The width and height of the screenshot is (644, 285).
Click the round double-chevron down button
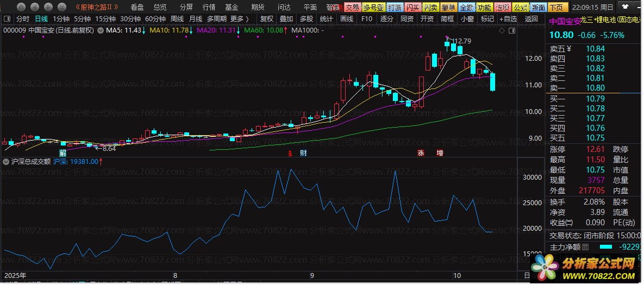(x=62, y=7)
